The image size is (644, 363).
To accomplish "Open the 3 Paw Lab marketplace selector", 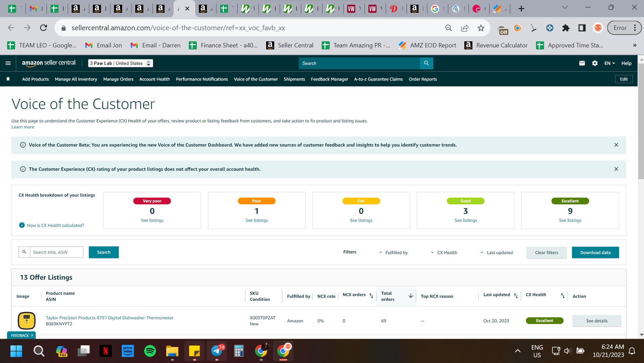I will (x=120, y=63).
